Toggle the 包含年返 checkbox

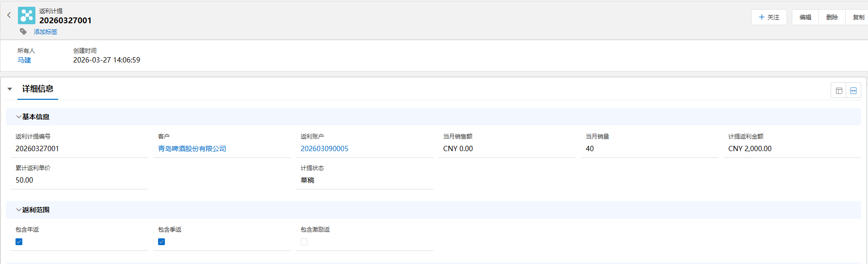(x=19, y=242)
